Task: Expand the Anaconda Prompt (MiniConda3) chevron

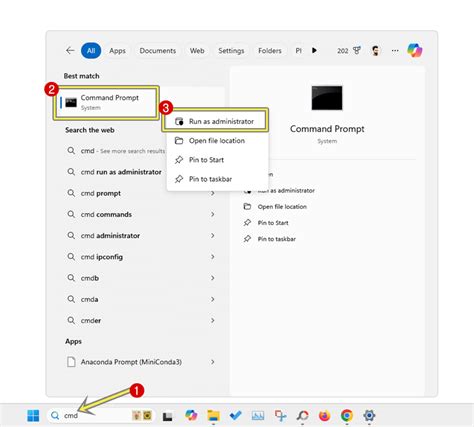Action: pos(212,362)
